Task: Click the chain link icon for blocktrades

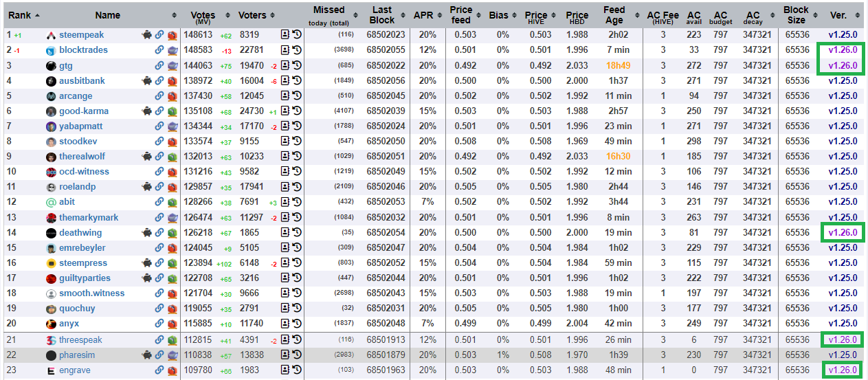Action: pyautogui.click(x=159, y=50)
